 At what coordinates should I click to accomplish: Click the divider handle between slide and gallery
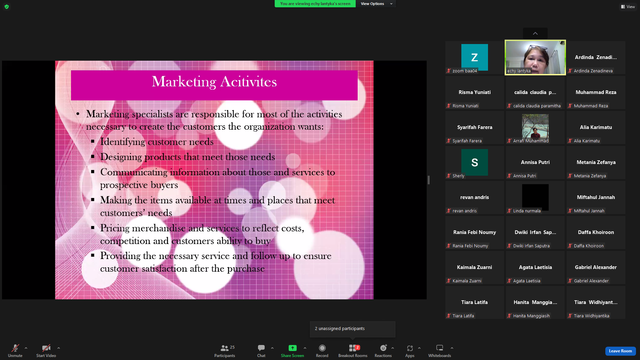click(x=428, y=180)
